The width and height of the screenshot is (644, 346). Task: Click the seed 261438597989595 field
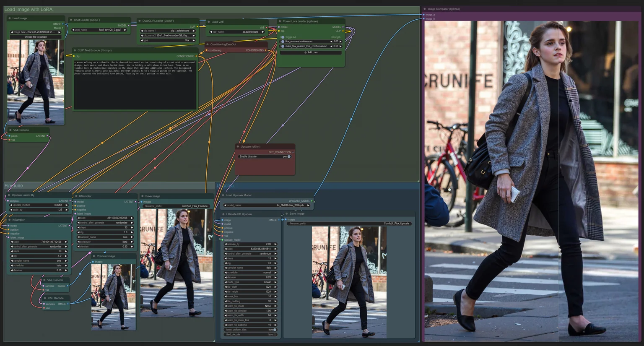pos(106,218)
